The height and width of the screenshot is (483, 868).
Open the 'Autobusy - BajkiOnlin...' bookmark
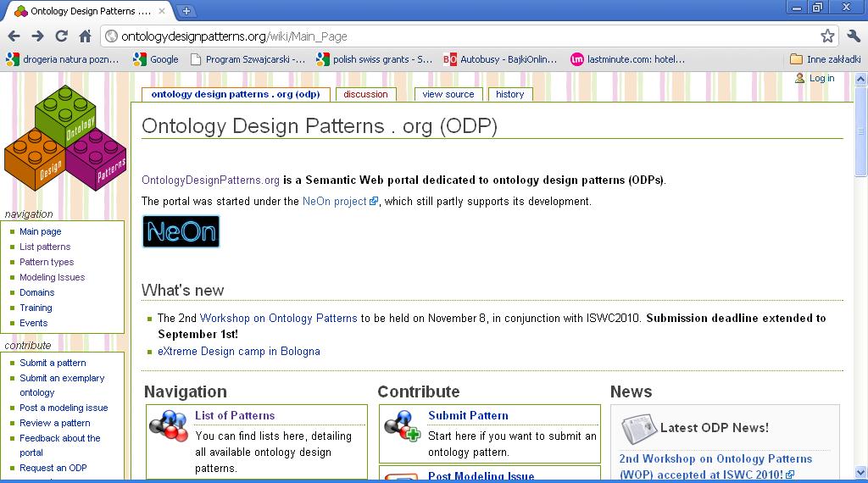[500, 59]
